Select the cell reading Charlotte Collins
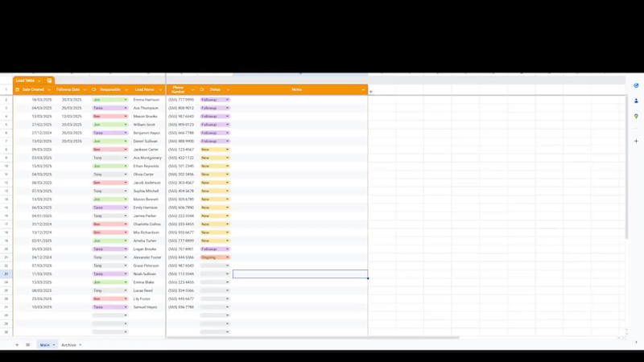The image size is (644, 362). coord(147,224)
